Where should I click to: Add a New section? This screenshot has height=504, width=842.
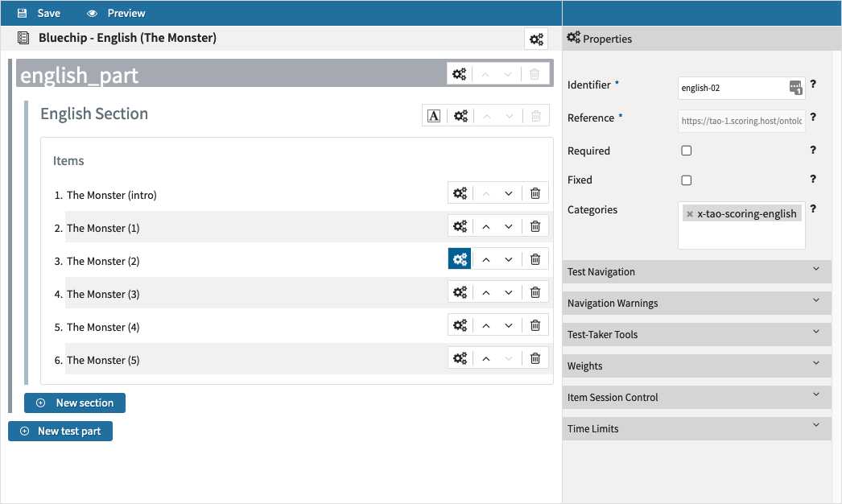(75, 403)
